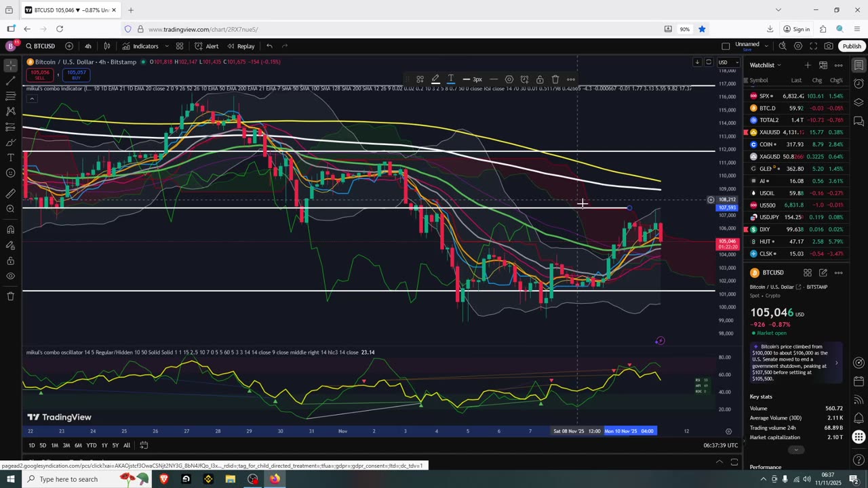Viewport: 868px width, 488px height.
Task: Select the 1D date range
Action: (x=31, y=445)
